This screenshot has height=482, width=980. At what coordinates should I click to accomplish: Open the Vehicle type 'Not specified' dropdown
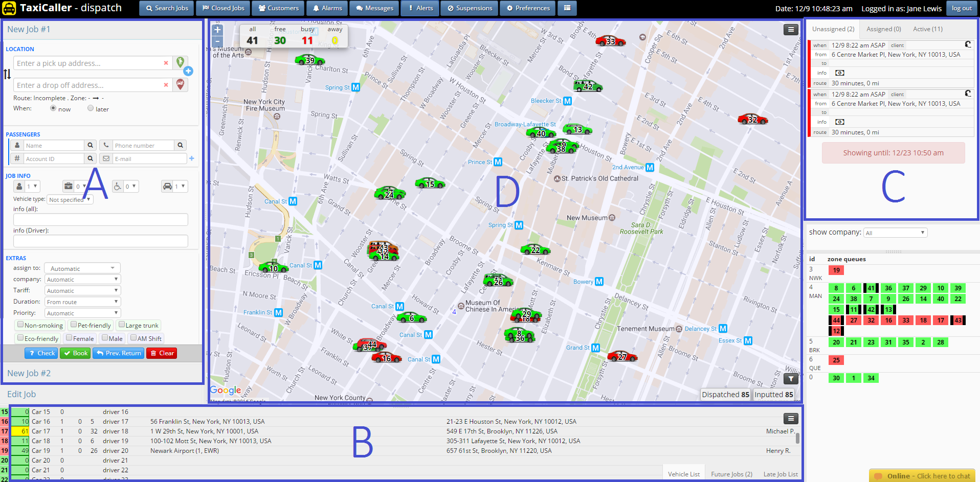tap(70, 199)
